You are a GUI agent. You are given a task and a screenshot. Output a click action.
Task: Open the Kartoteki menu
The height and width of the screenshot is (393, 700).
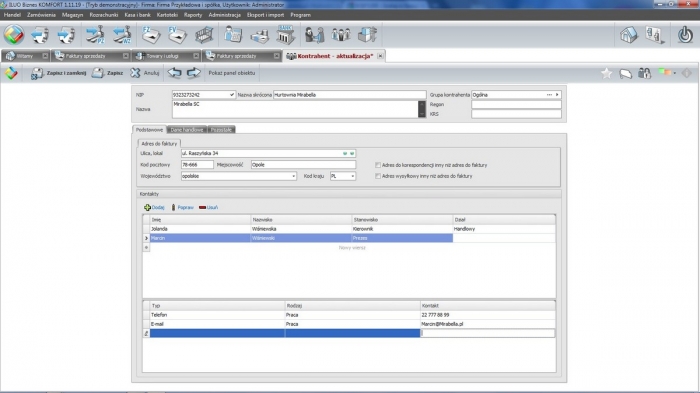[x=167, y=15]
